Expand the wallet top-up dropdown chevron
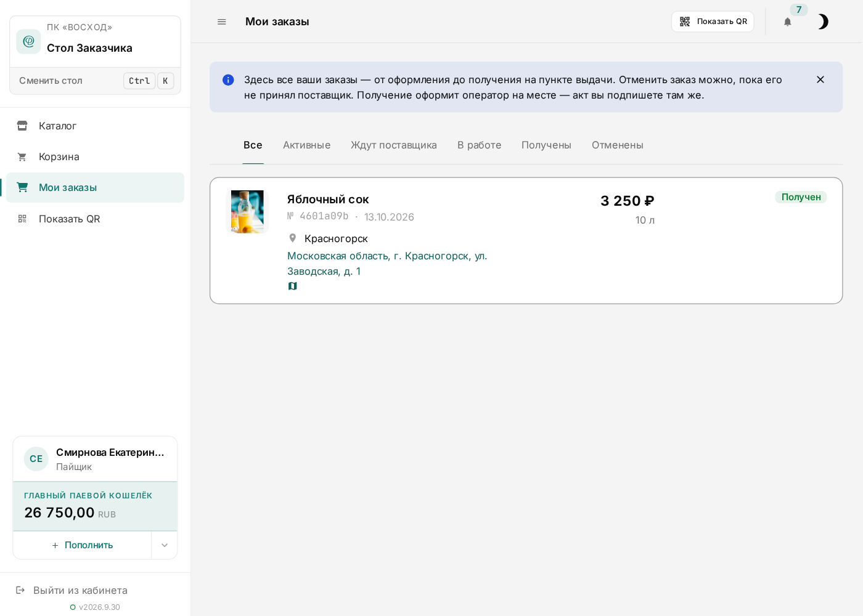863x616 pixels. 165,545
